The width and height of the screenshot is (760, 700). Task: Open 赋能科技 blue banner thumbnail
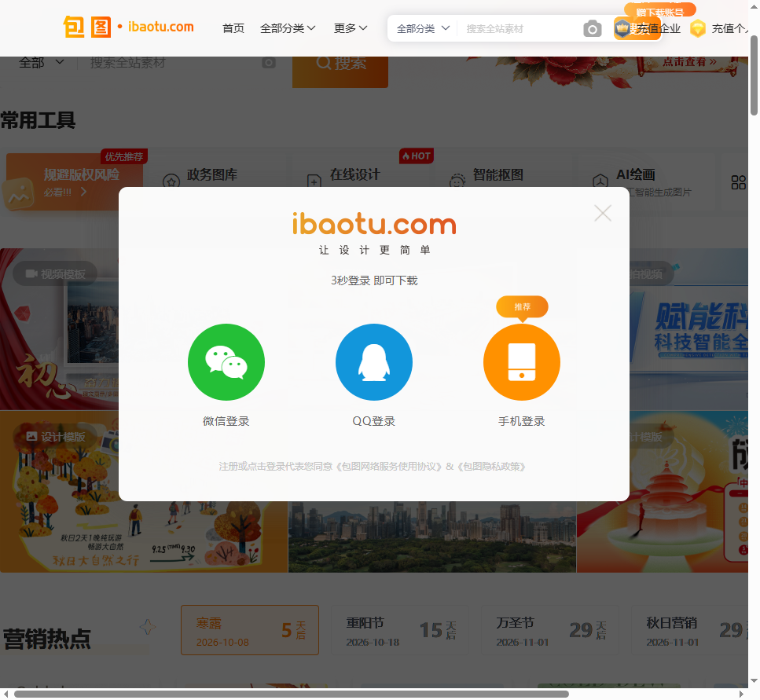coord(688,329)
